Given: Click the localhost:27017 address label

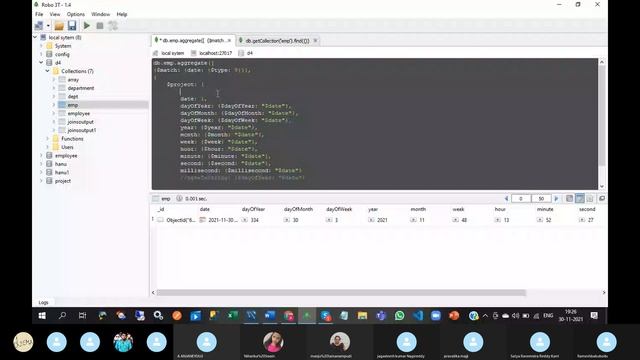Looking at the screenshot, I should coord(216,53).
